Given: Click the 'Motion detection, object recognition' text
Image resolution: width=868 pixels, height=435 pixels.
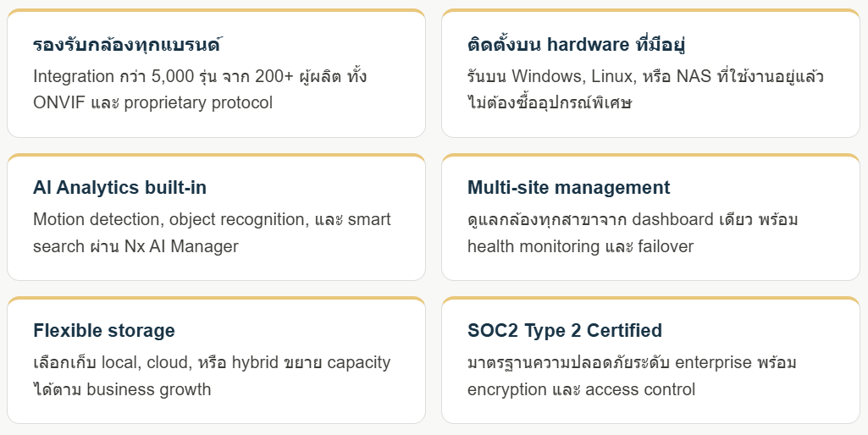Looking at the screenshot, I should [x=169, y=219].
